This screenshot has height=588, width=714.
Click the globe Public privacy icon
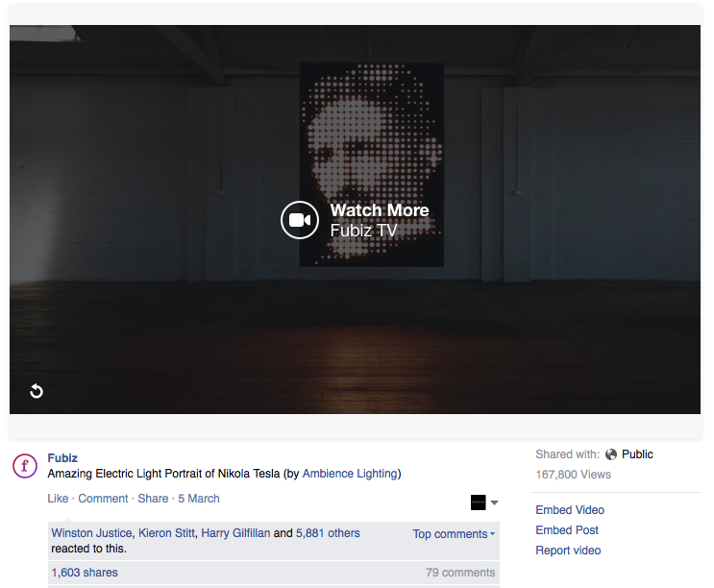(x=610, y=454)
